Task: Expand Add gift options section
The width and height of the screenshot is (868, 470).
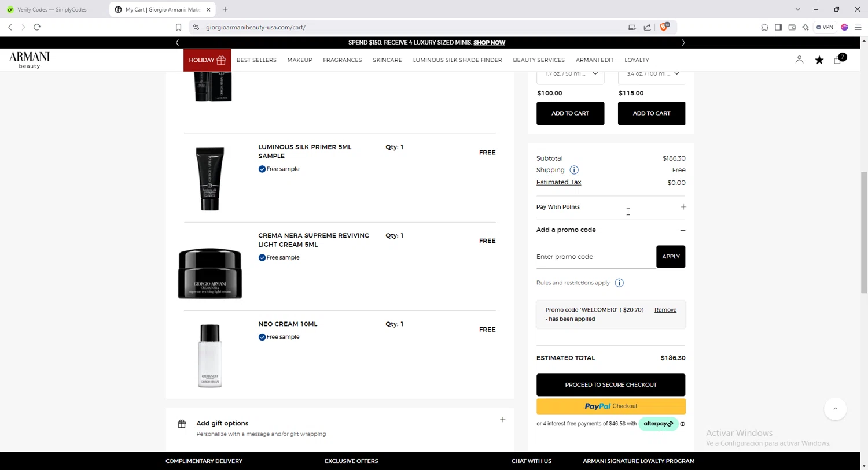Action: pos(502,420)
